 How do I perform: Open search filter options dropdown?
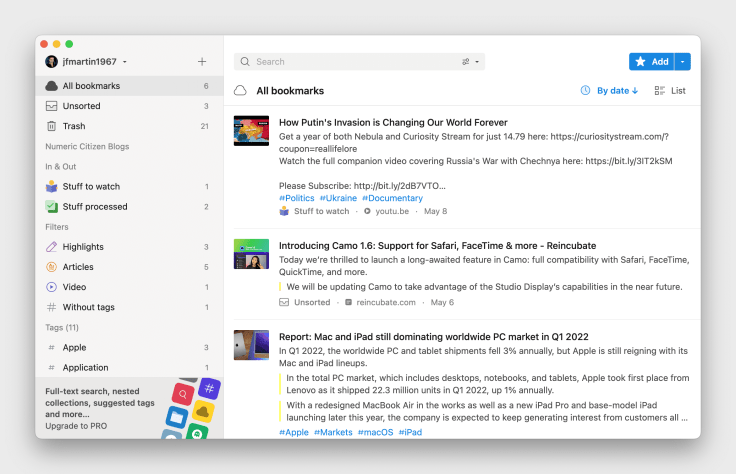(x=470, y=61)
